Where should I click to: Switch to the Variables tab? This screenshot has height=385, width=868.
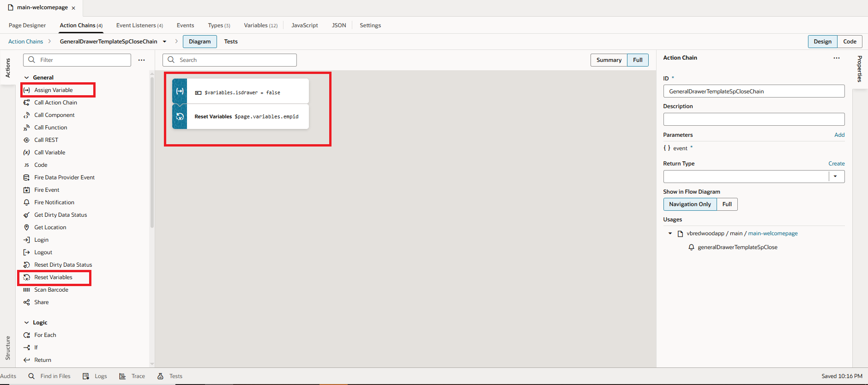260,25
